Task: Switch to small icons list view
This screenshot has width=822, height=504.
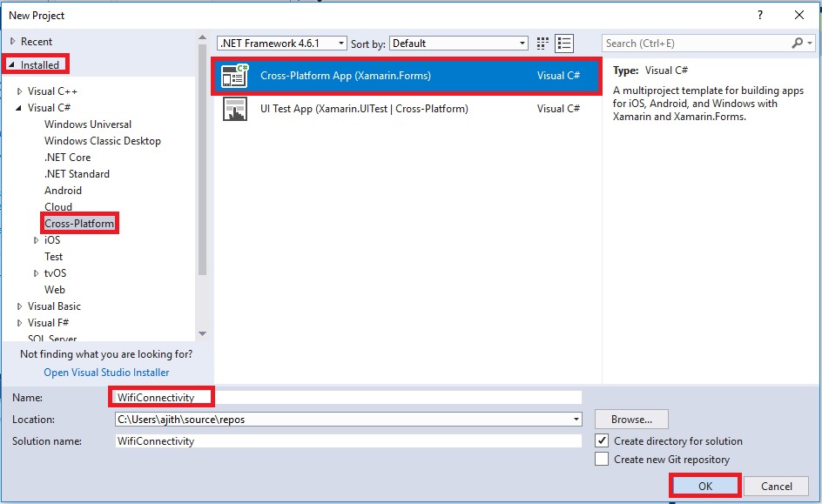Action: click(x=564, y=44)
